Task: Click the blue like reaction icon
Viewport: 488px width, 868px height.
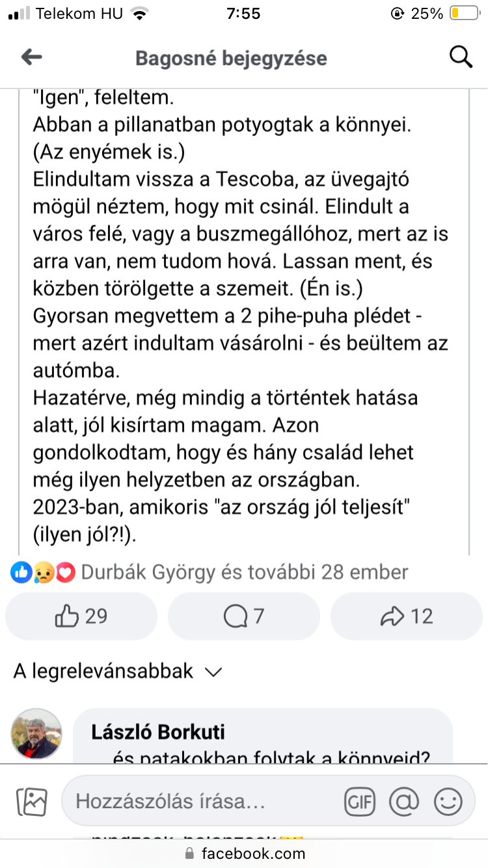Action: (21, 573)
